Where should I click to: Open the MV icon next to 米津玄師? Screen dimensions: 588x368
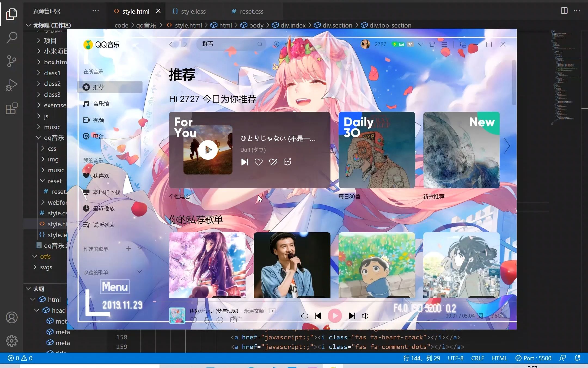click(272, 311)
